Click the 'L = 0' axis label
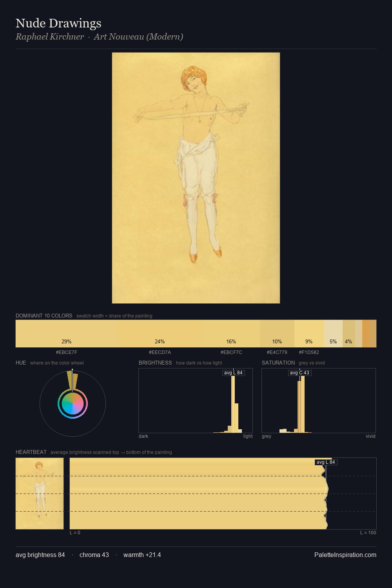This screenshot has width=392, height=588. click(x=75, y=533)
